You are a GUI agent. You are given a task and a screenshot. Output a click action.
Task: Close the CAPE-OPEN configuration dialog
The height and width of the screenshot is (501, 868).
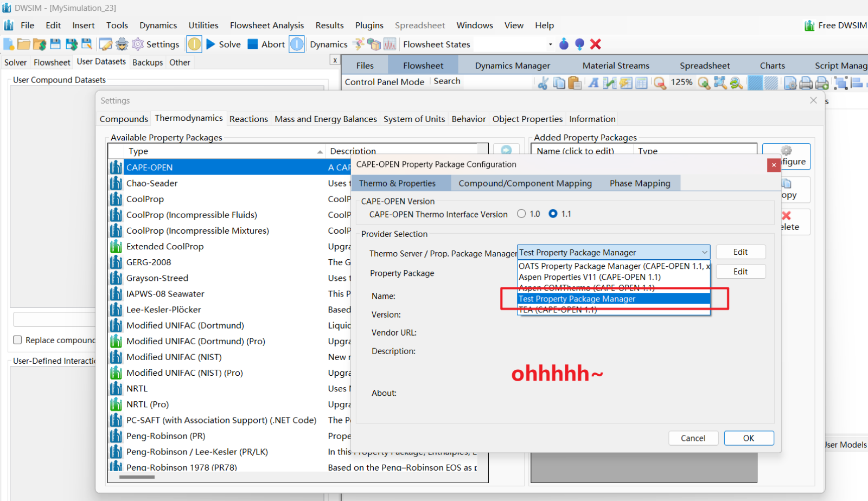[774, 165]
